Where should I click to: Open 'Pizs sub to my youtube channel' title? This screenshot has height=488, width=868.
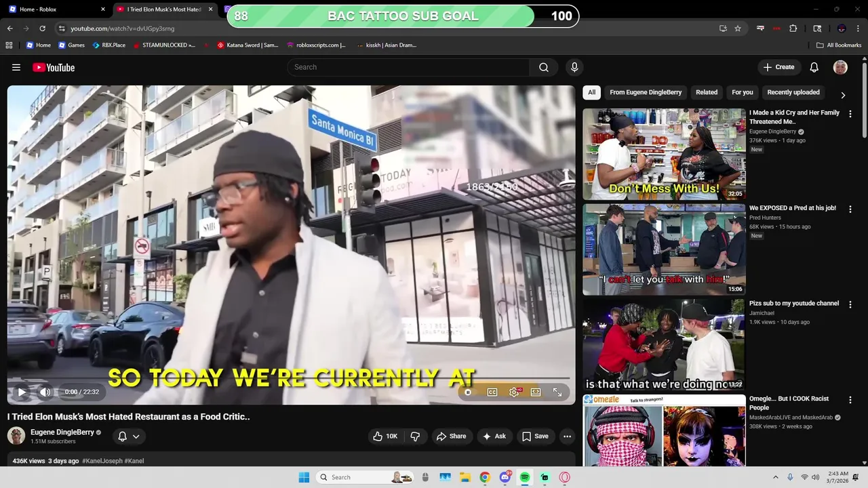pos(794,304)
